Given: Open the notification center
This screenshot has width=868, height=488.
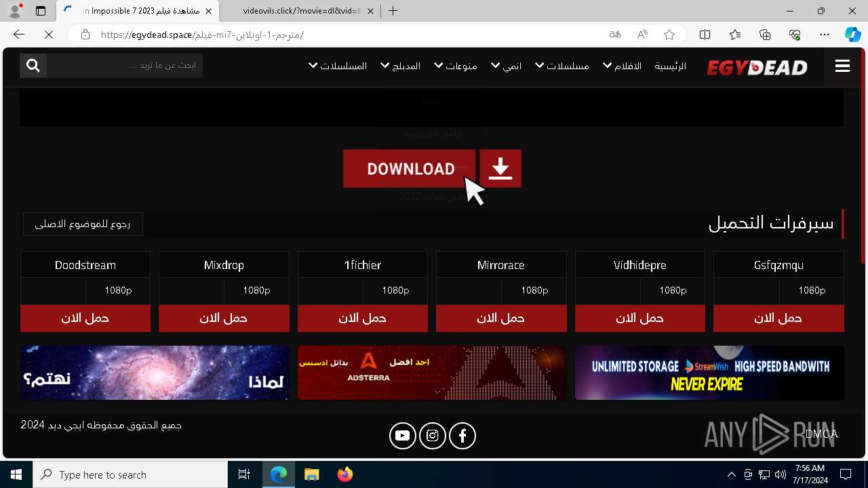Looking at the screenshot, I should point(846,474).
